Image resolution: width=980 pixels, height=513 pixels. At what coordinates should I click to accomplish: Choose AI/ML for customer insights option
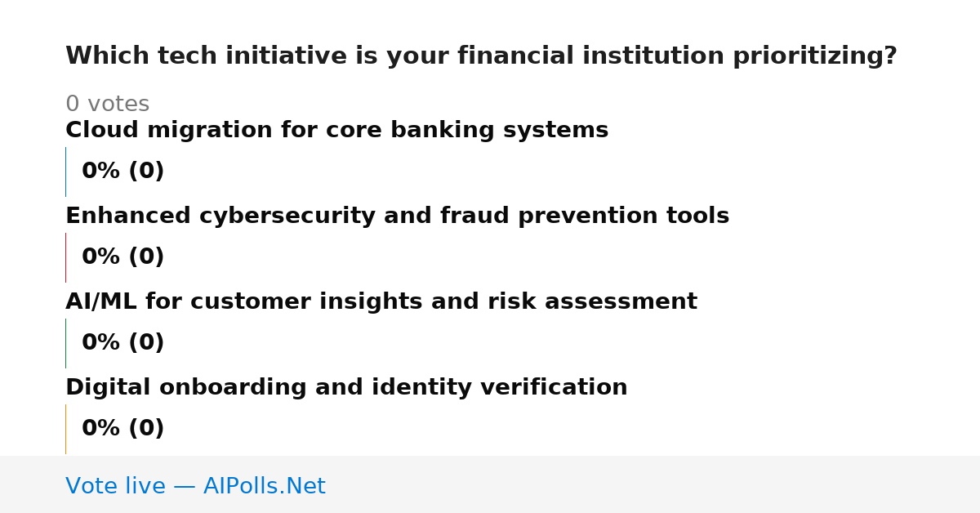point(381,302)
